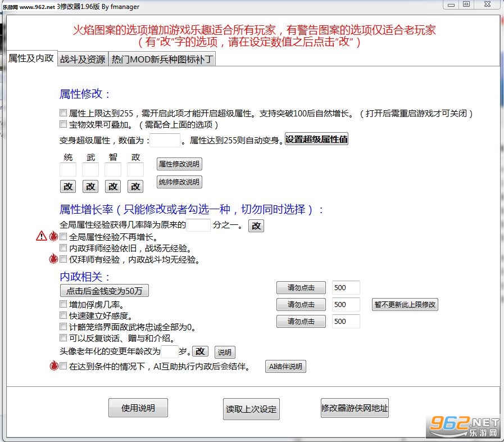This screenshot has width=504, height=442.
Task: Enable 仅拜师有经验 checkbox
Action: click(63, 259)
